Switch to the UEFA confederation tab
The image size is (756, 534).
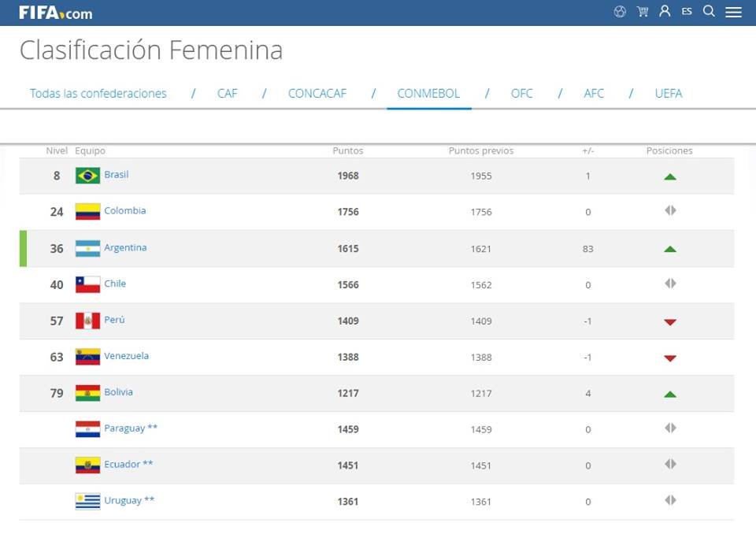[669, 93]
